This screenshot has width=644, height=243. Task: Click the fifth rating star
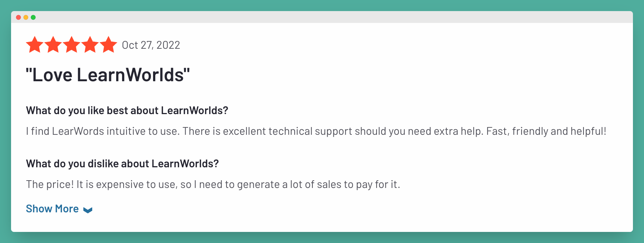(x=108, y=45)
